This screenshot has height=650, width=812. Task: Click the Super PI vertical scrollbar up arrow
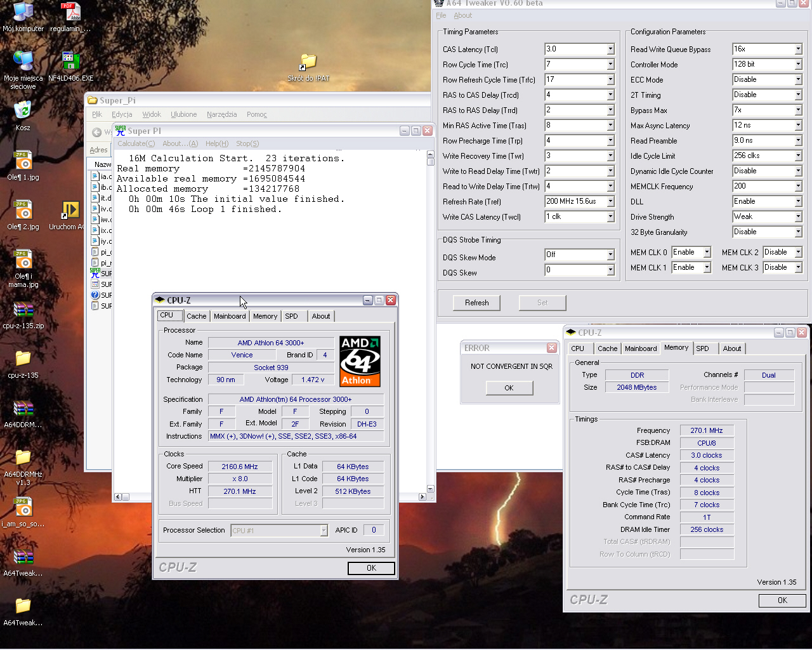click(x=430, y=154)
